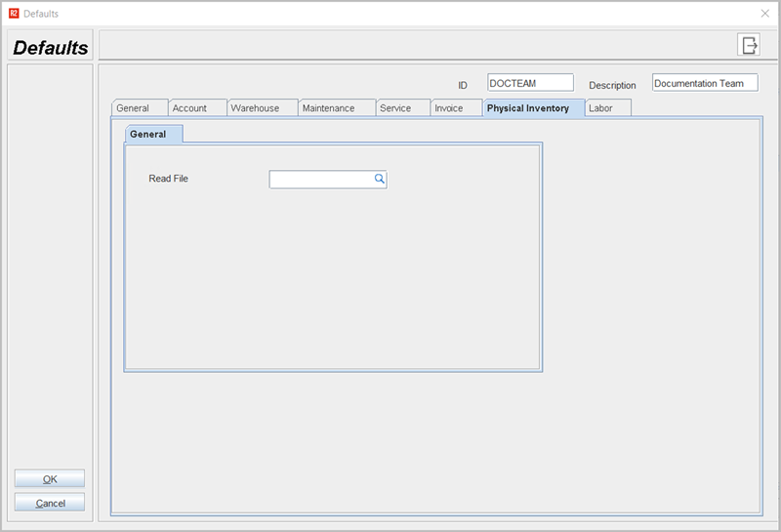Screen dimensions: 781x532
Task: Click the ID field containing DOCTEAM
Action: (x=530, y=84)
